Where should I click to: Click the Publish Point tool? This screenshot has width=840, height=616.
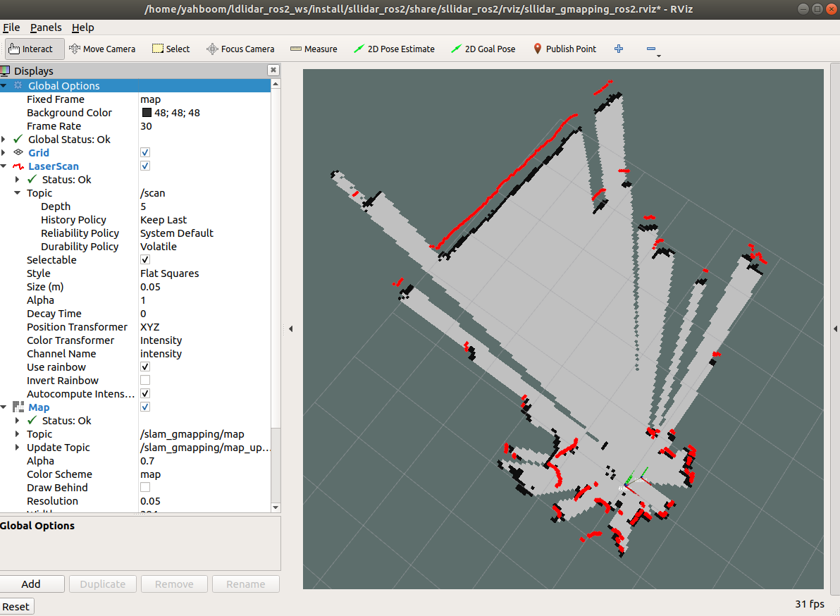point(564,49)
